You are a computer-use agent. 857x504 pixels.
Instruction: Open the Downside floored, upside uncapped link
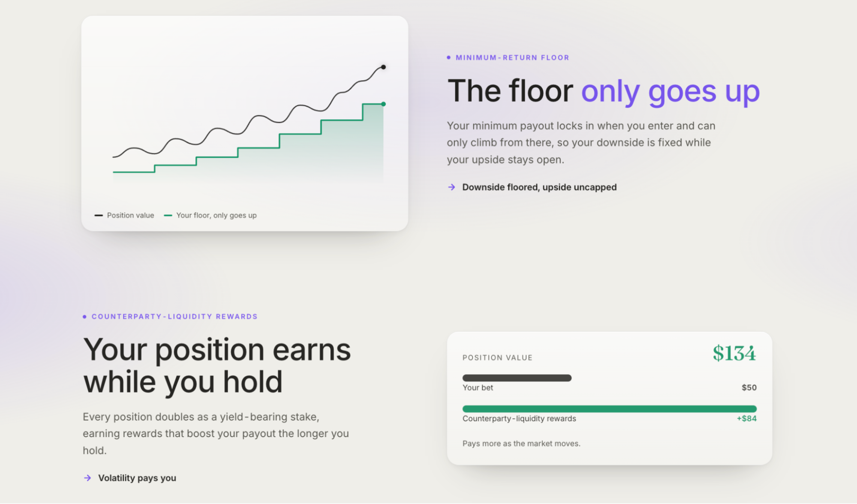click(x=539, y=187)
